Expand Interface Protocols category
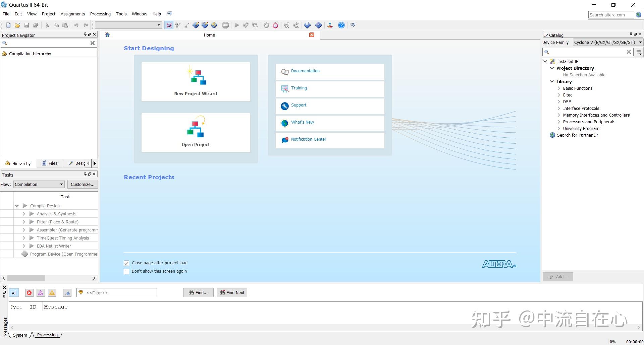This screenshot has height=345, width=644. pos(559,108)
